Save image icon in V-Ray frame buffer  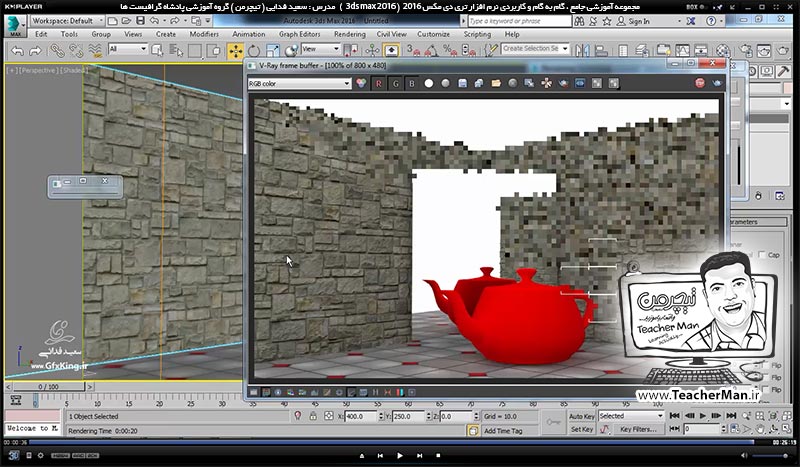click(x=462, y=83)
